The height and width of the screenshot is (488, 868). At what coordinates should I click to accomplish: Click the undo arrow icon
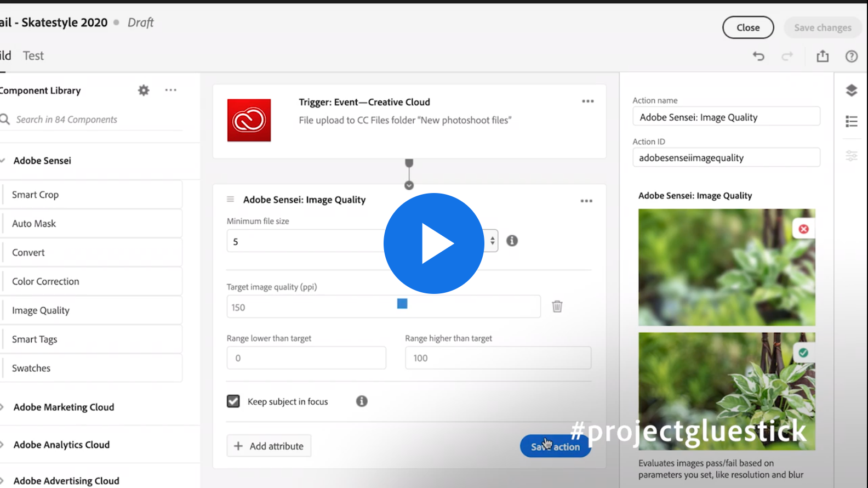[758, 56]
